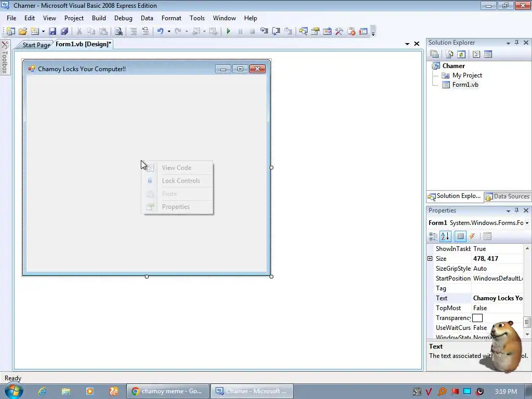Click the Add New Item toolbar icon

pos(35,31)
